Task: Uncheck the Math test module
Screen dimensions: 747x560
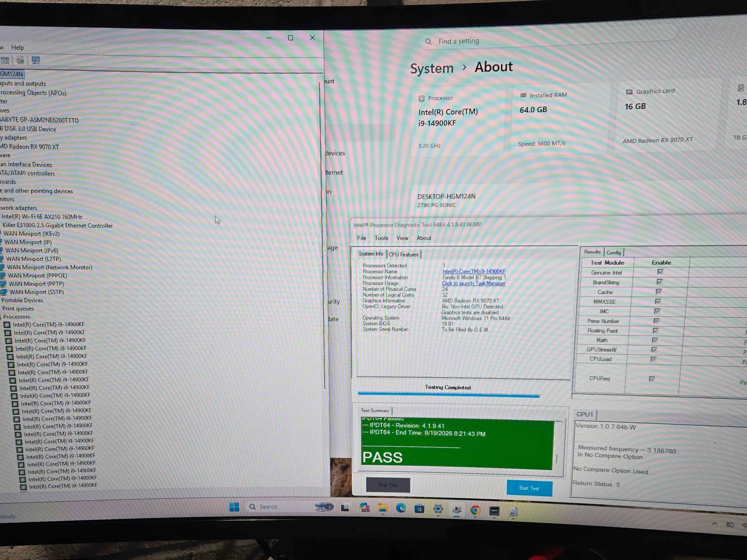Action: pyautogui.click(x=655, y=340)
